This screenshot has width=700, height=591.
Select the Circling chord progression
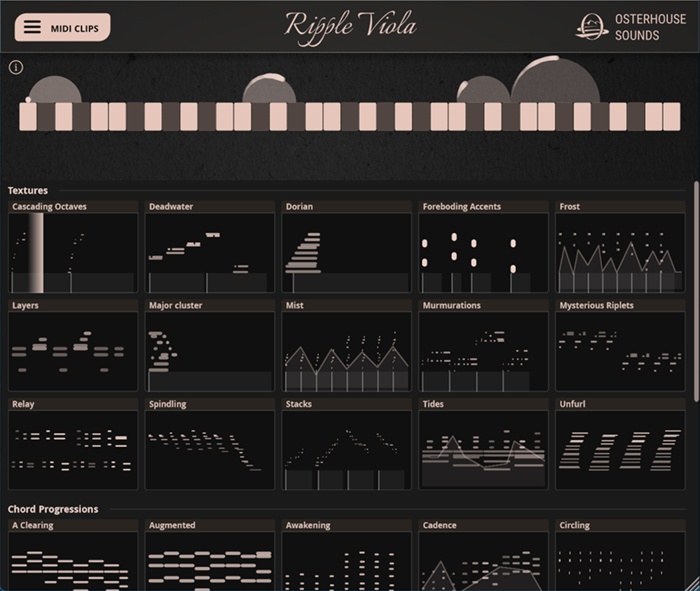[621, 555]
